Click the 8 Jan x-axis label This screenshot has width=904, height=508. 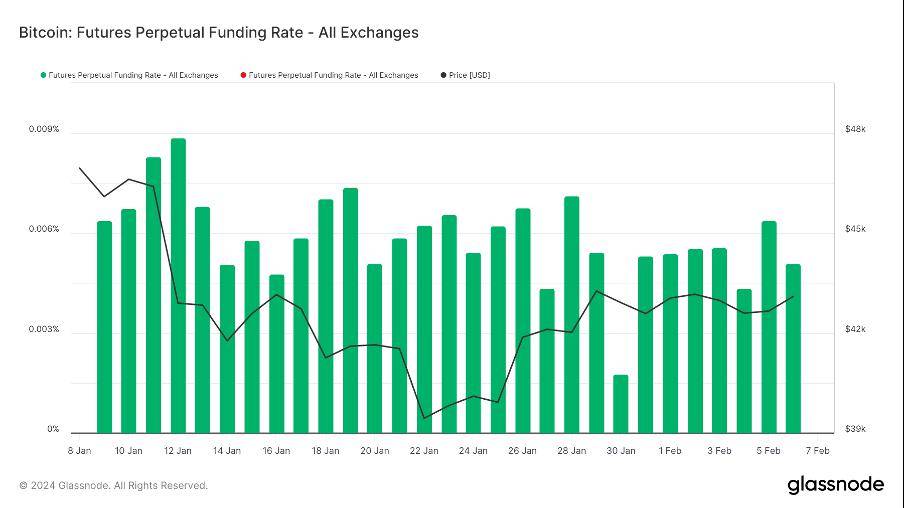point(80,450)
